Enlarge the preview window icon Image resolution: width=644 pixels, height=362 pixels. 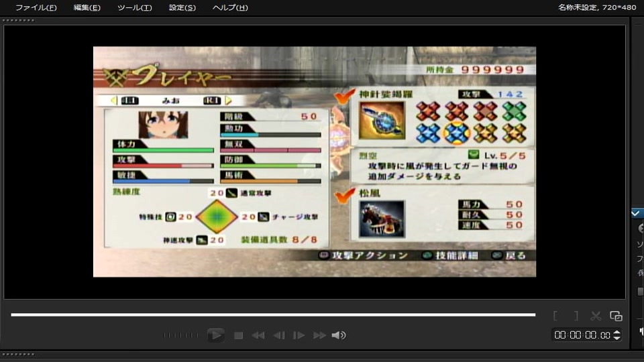pyautogui.click(x=616, y=316)
